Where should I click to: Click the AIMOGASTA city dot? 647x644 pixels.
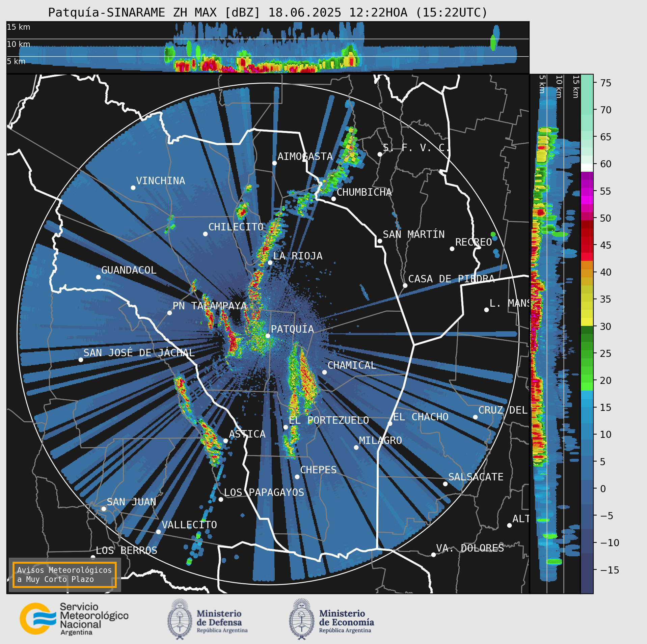(x=274, y=163)
